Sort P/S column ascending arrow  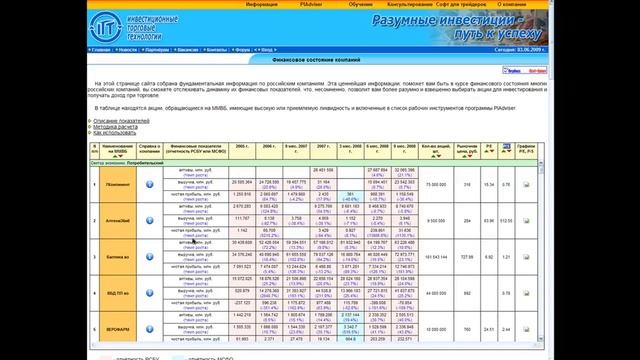click(x=503, y=151)
